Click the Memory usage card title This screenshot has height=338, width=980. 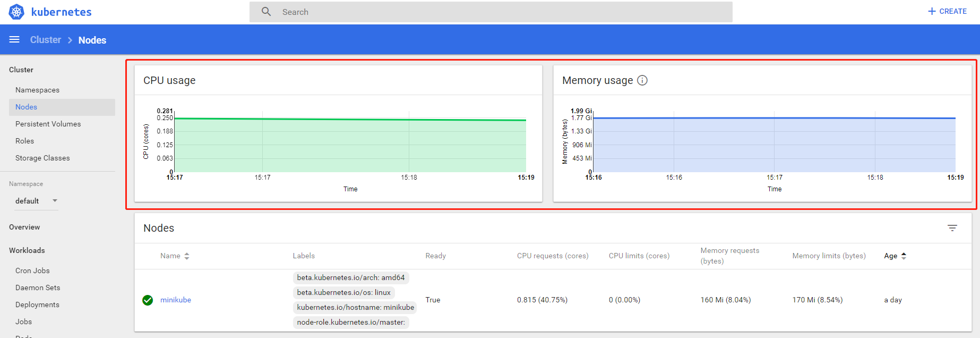(x=598, y=80)
